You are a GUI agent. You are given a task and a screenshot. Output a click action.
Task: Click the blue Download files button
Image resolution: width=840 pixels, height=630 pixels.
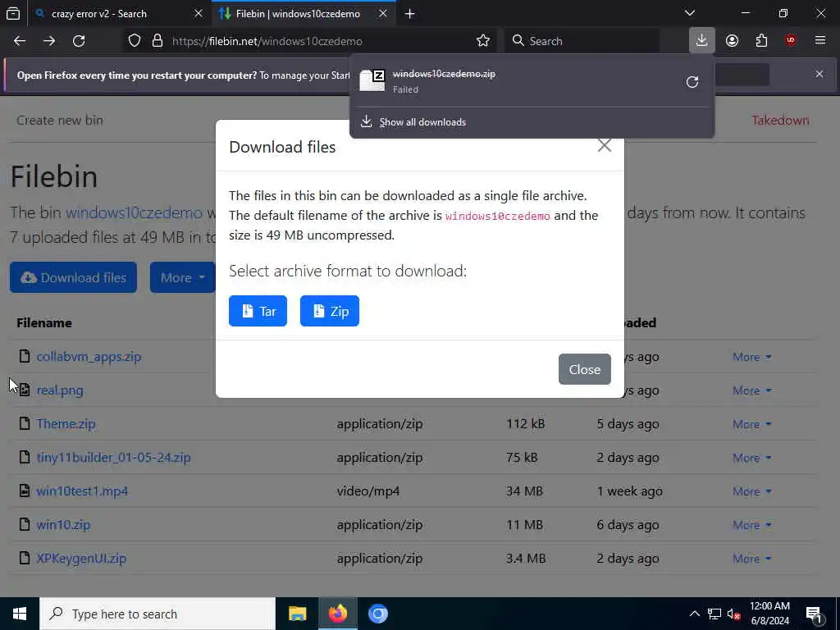point(73,277)
